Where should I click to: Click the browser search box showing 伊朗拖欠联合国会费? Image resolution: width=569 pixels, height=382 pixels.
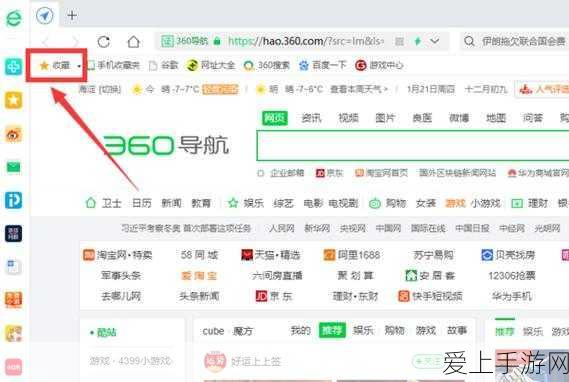tap(515, 41)
